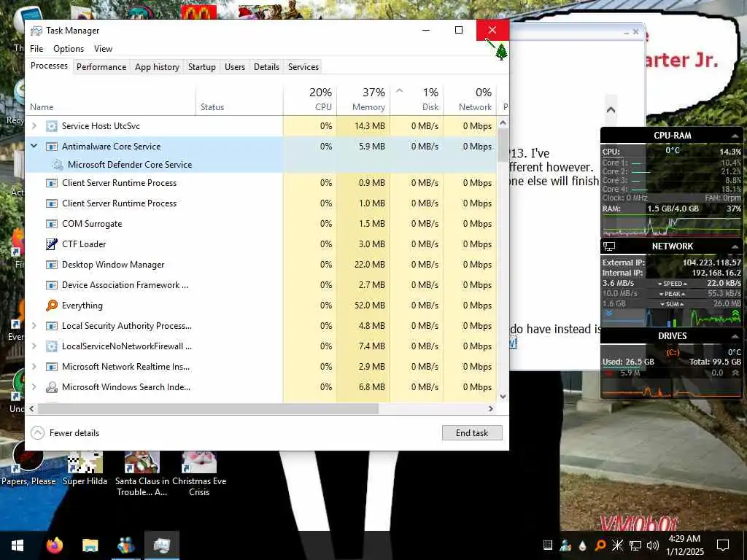Open Santa Claus in Trouble desktop shortcut
This screenshot has width=747, height=560.
(x=142, y=474)
